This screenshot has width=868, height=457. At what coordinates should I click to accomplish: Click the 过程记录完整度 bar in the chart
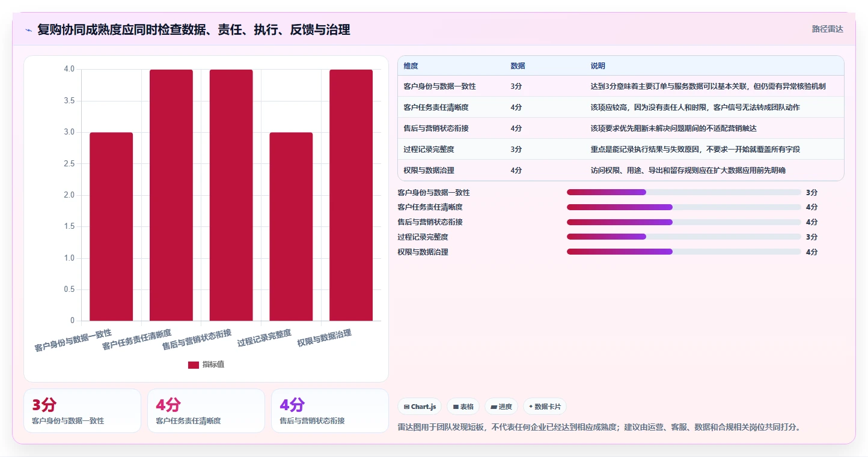[x=291, y=226]
